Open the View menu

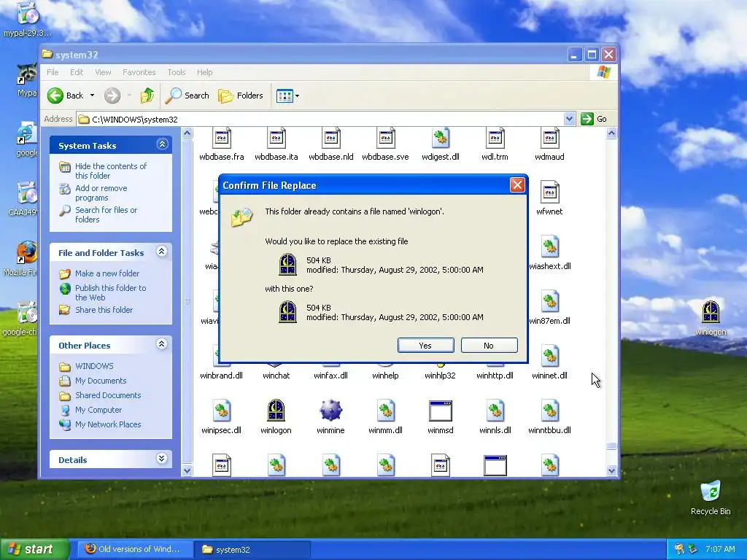(103, 72)
